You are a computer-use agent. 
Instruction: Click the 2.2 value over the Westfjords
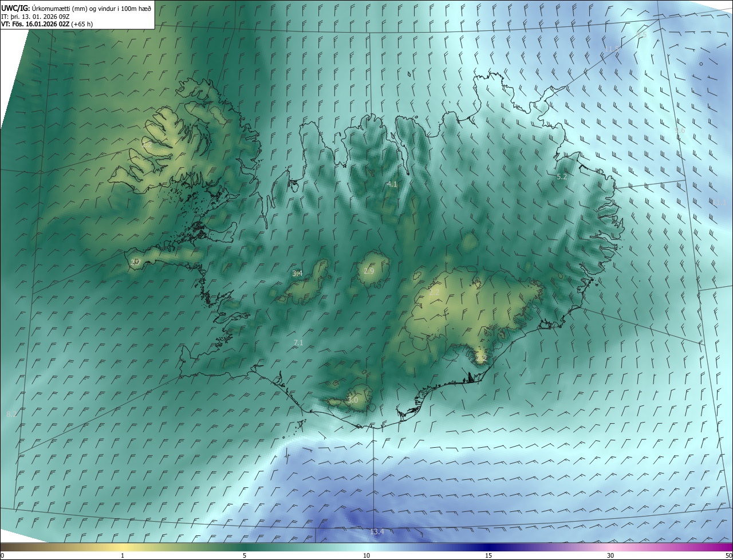tap(147, 145)
